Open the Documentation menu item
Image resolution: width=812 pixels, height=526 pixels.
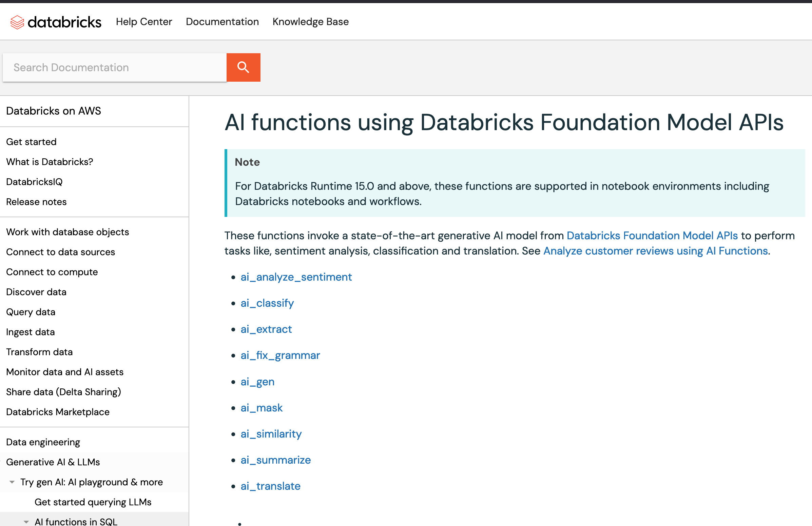click(x=222, y=22)
